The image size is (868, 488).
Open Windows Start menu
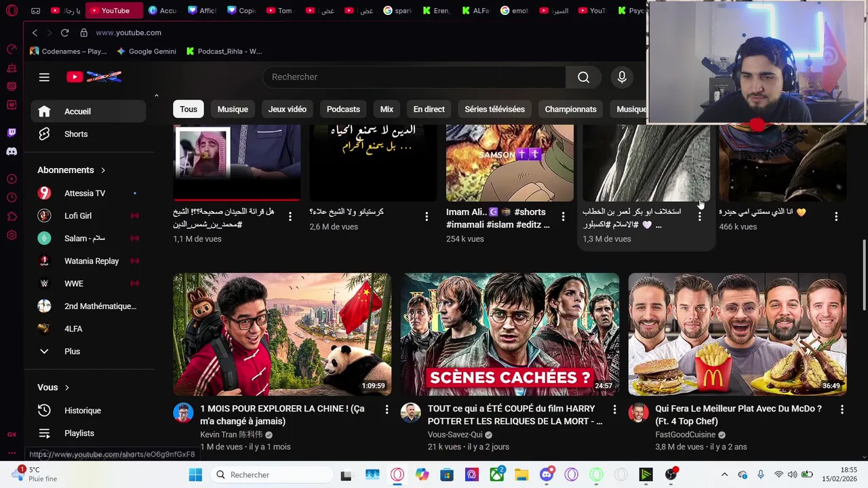click(x=195, y=474)
